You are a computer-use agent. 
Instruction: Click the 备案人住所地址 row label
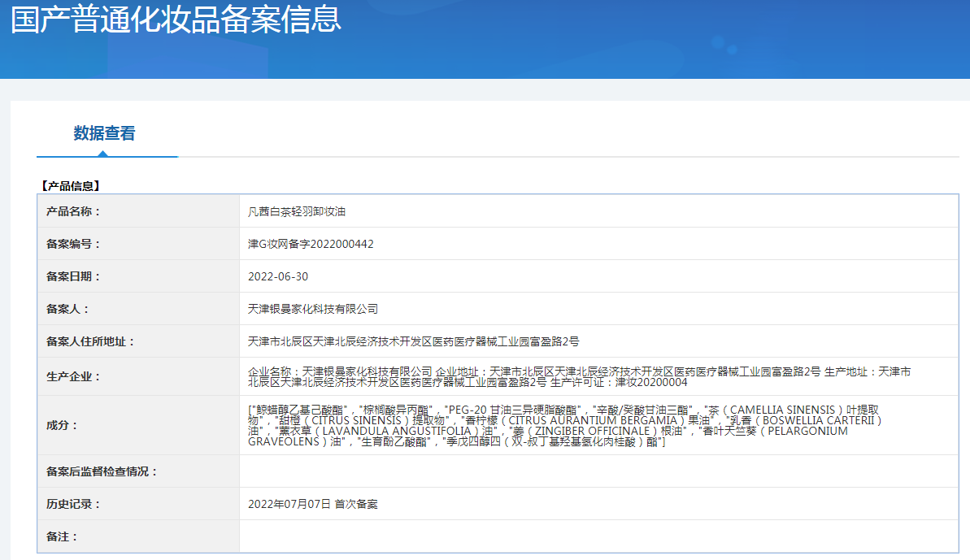pyautogui.click(x=91, y=341)
